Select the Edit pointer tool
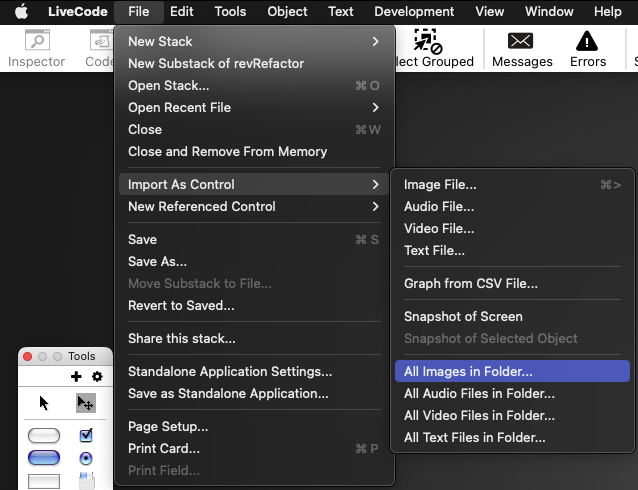The width and height of the screenshot is (638, 490). click(86, 403)
